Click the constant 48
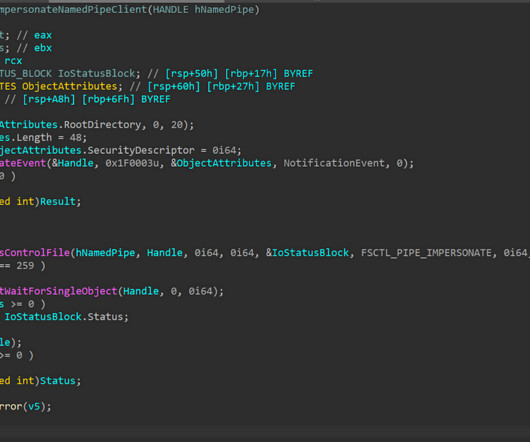 [x=76, y=138]
